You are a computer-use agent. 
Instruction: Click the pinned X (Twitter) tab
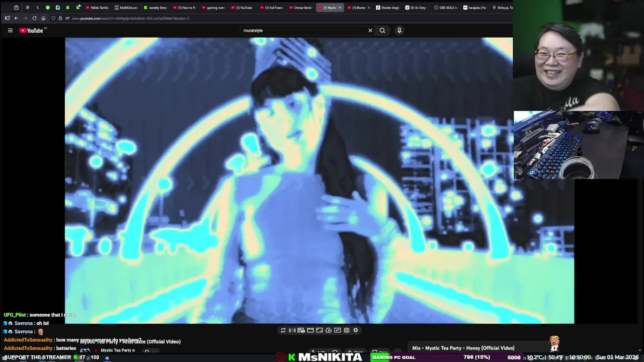tap(37, 8)
